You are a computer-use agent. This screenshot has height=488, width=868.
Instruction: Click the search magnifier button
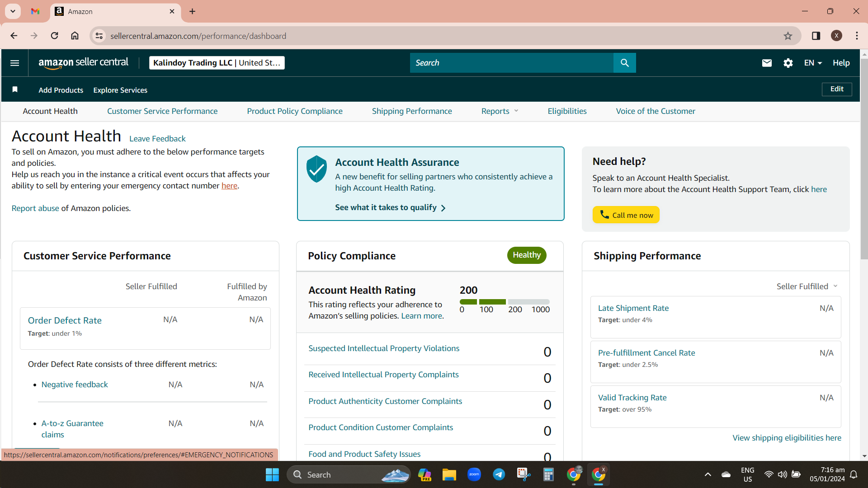625,63
